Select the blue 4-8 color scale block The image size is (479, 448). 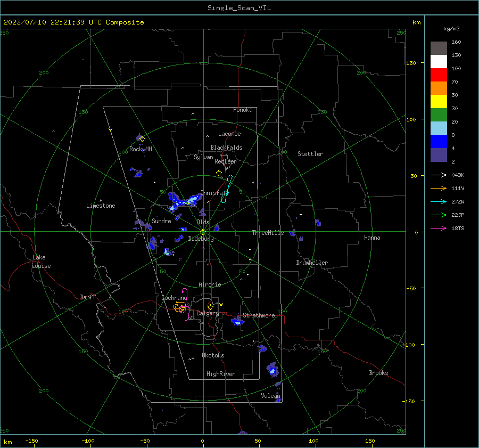439,141
